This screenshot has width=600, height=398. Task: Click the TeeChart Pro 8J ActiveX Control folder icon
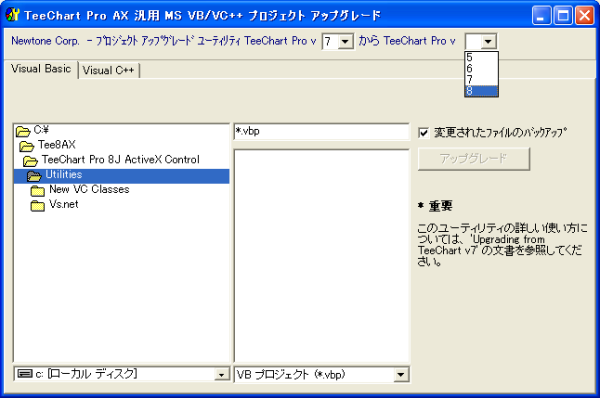(x=30, y=161)
